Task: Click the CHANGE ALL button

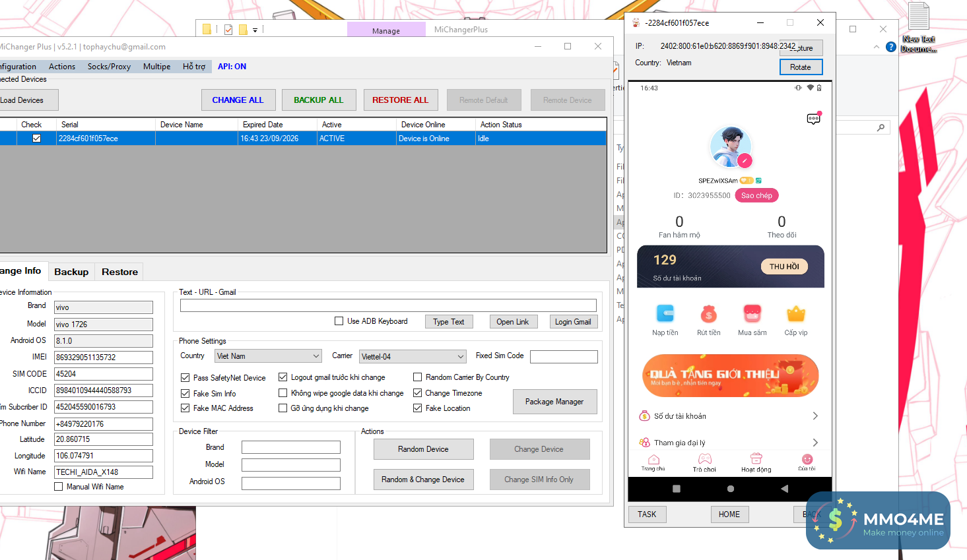Action: [238, 100]
